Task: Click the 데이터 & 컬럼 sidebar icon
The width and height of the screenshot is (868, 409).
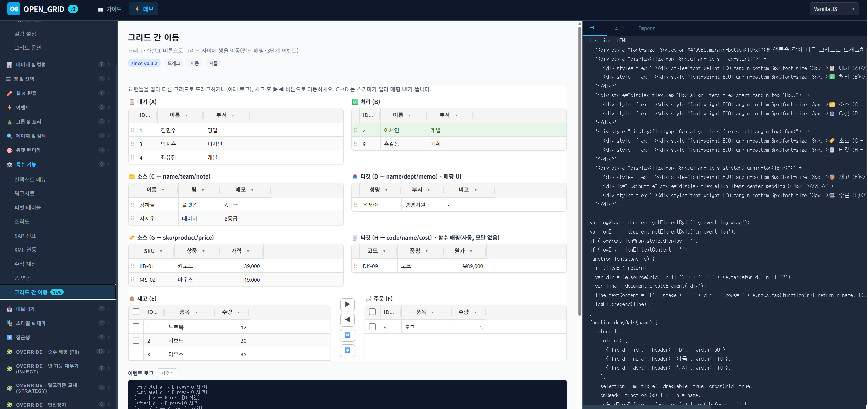Action: (9, 64)
